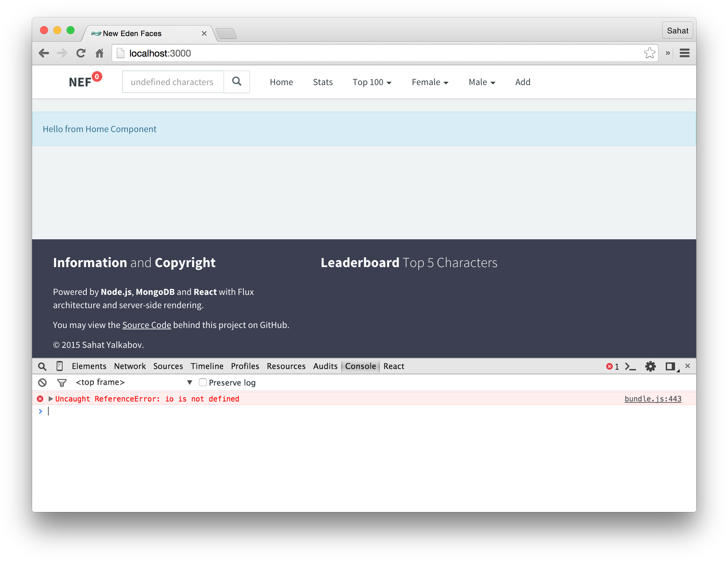The height and width of the screenshot is (561, 728).
Task: Show the console drawer icon
Action: [630, 366]
